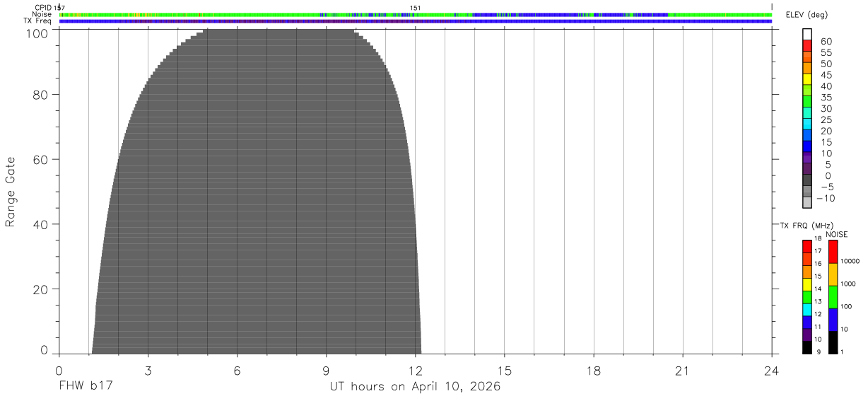This screenshot has height=401, width=868.
Task: Click the 'Noise' row label above the plot
Action: click(42, 15)
